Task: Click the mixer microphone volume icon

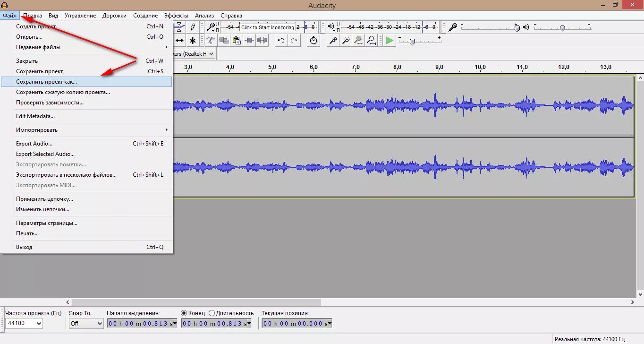Action: [453, 27]
